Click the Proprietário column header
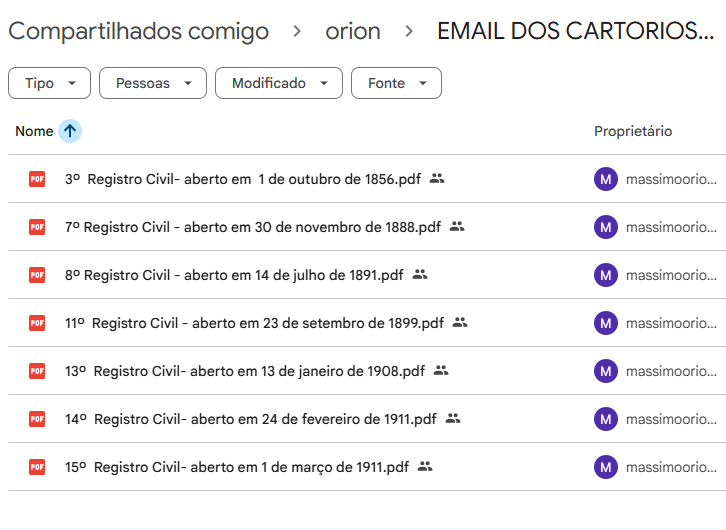726x530 pixels. pyautogui.click(x=633, y=131)
